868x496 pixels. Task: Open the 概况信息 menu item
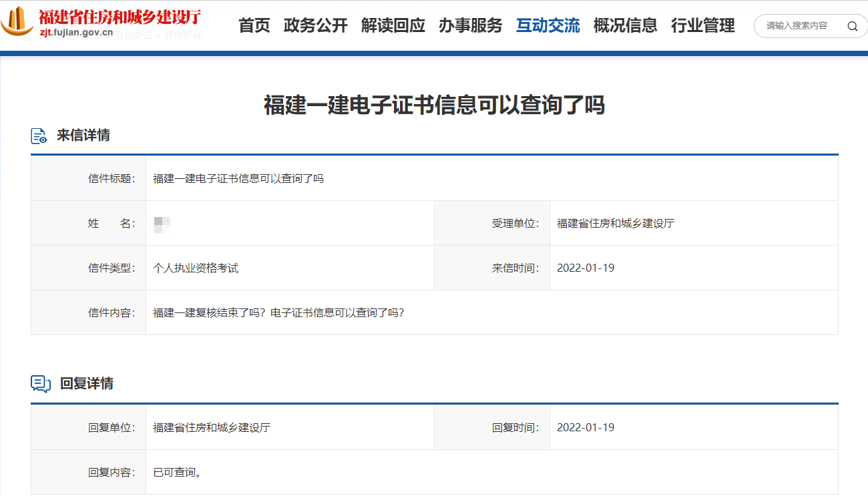[625, 26]
